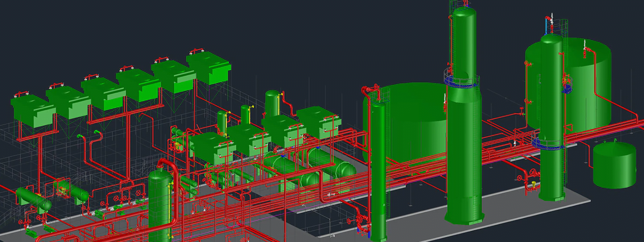Select the blue pipe segment atop right column

click(x=546, y=27)
